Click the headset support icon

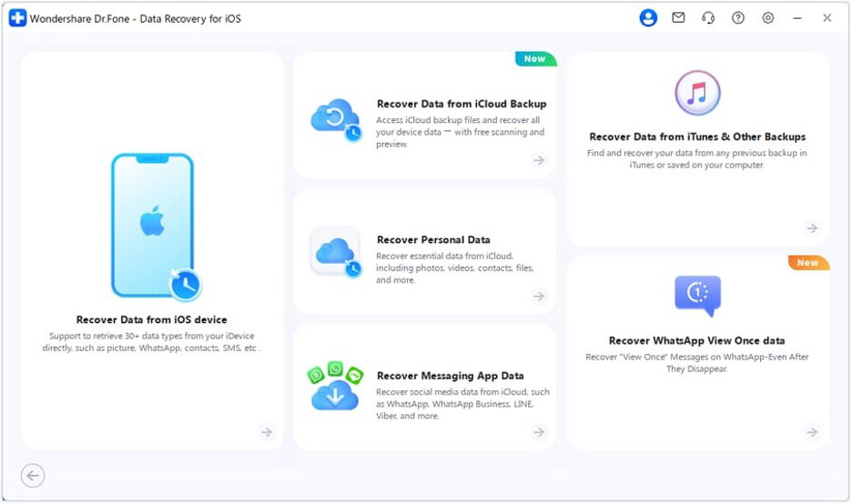point(708,18)
